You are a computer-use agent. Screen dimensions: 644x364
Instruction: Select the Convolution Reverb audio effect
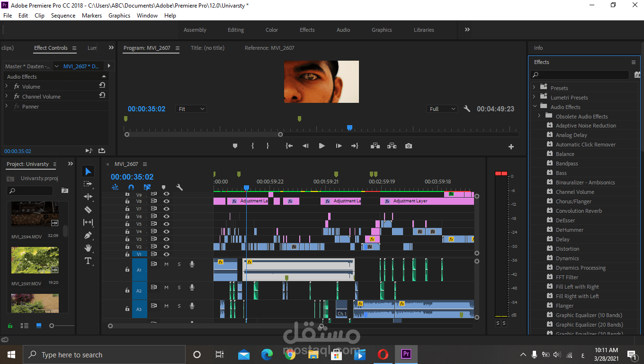579,211
